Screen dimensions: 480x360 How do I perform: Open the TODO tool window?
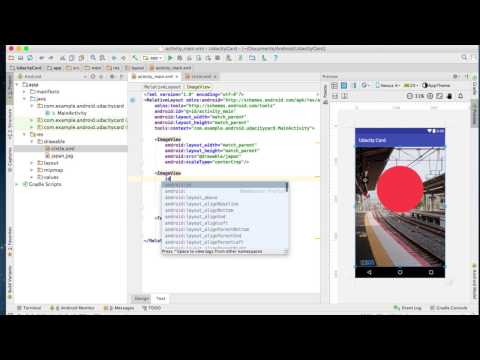point(152,308)
